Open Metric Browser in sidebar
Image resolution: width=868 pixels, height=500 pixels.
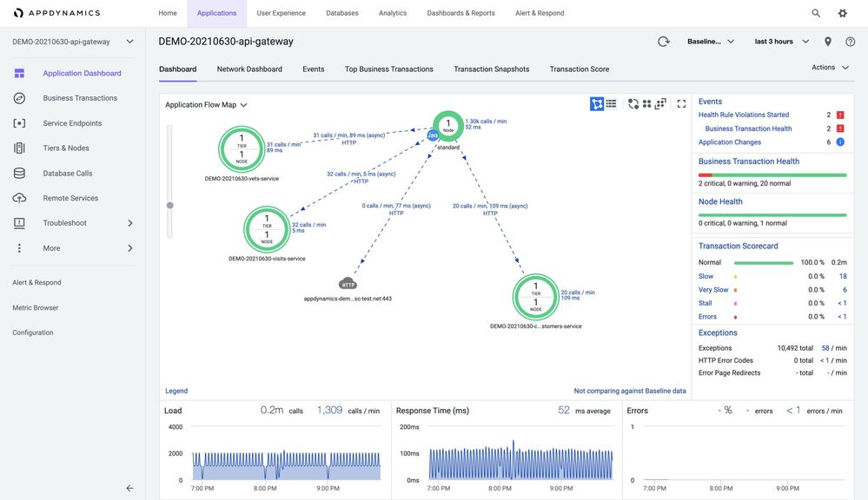coord(36,308)
